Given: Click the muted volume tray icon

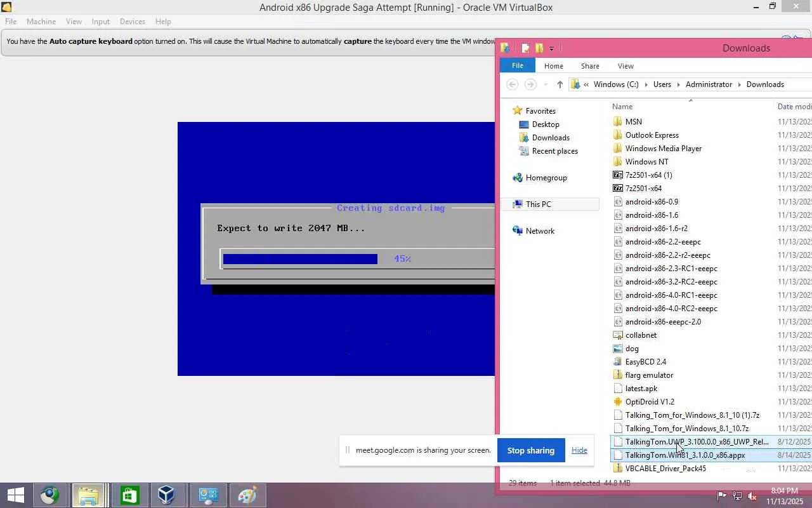Looking at the screenshot, I should 752,496.
